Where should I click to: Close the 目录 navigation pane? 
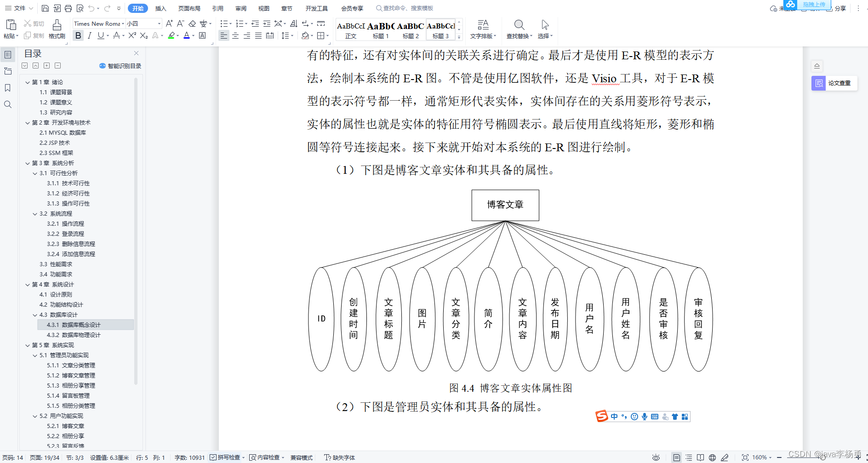tap(136, 53)
